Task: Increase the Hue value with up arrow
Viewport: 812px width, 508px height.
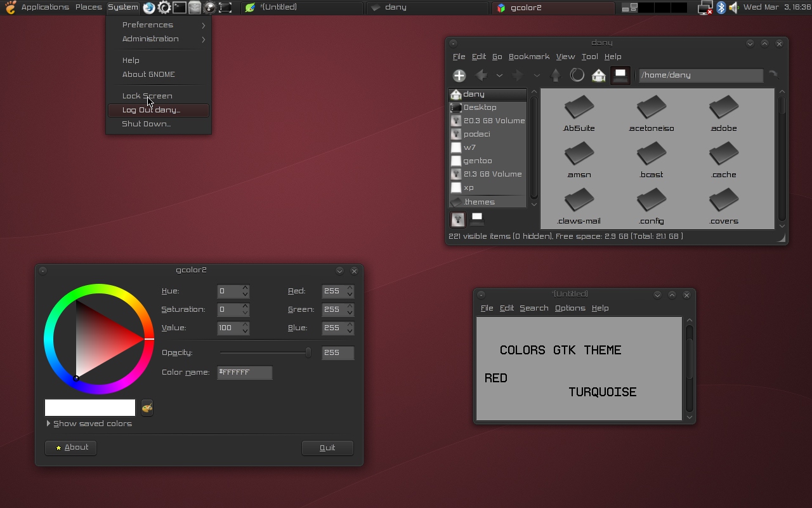Action: [x=245, y=288]
